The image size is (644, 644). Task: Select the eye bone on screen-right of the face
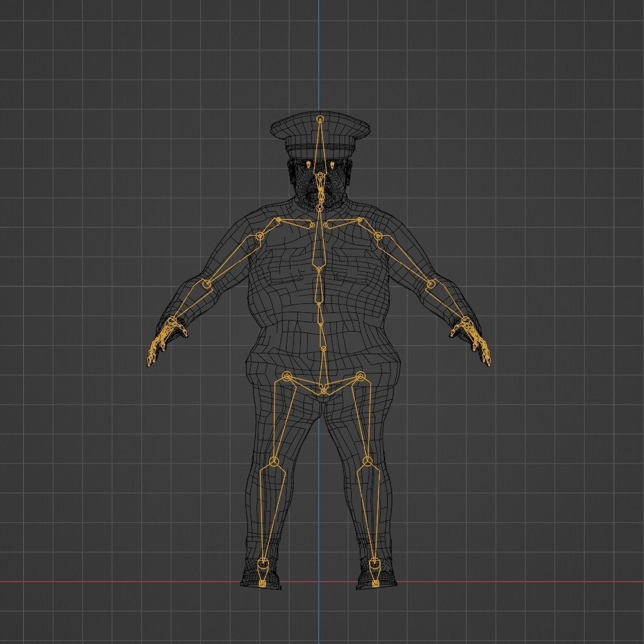click(x=332, y=165)
